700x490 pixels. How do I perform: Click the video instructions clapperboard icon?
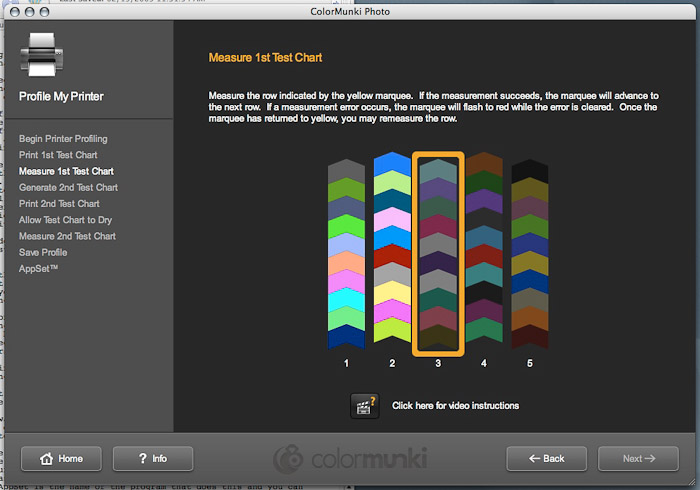click(364, 405)
